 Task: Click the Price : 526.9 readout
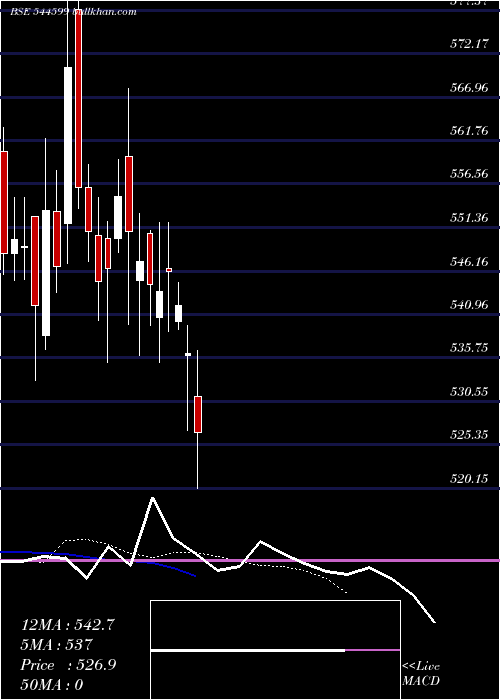point(68,665)
